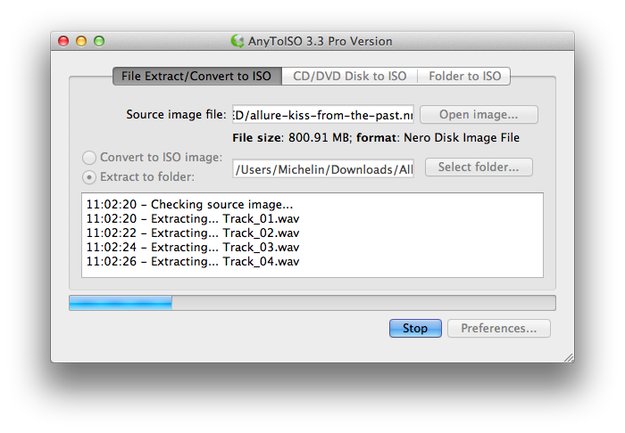Select the Track_04.wav log entry
625x433 pixels.
[x=193, y=262]
